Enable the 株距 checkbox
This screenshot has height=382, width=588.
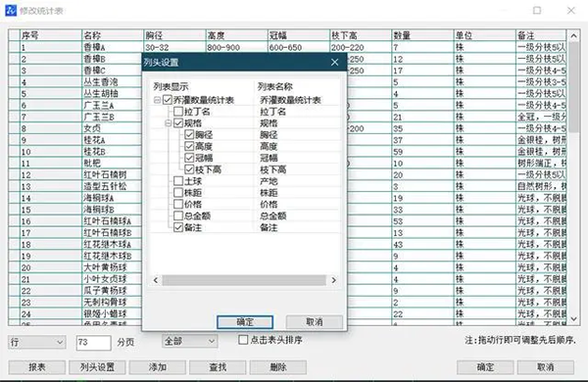[x=178, y=193]
